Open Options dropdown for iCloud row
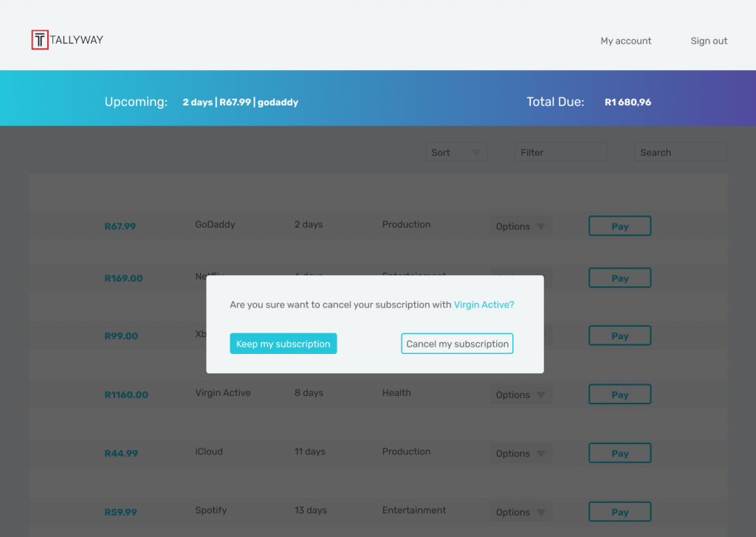 click(521, 454)
